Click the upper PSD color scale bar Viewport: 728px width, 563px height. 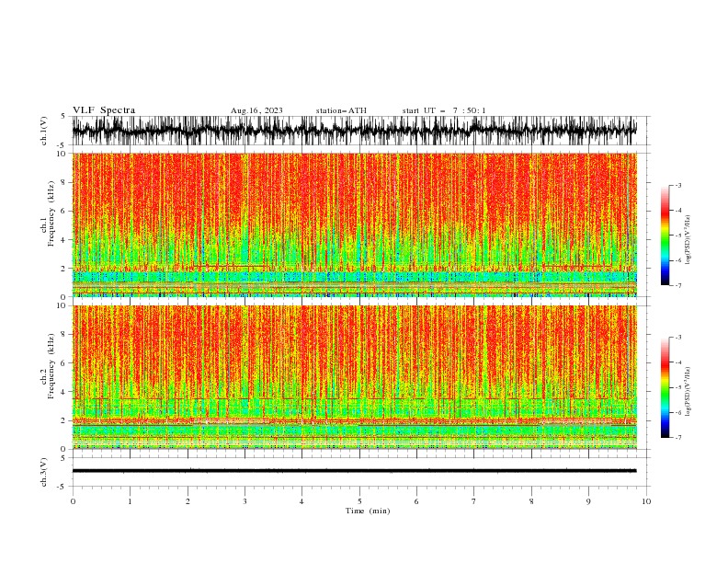click(665, 236)
